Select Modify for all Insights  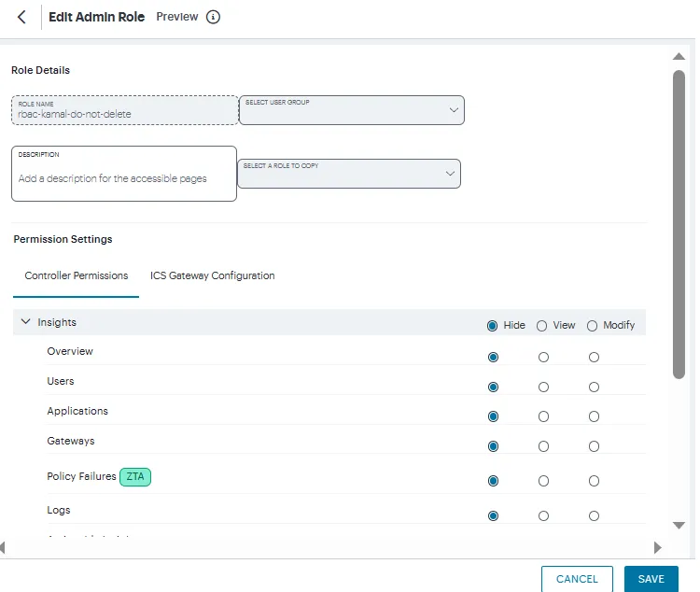(592, 326)
